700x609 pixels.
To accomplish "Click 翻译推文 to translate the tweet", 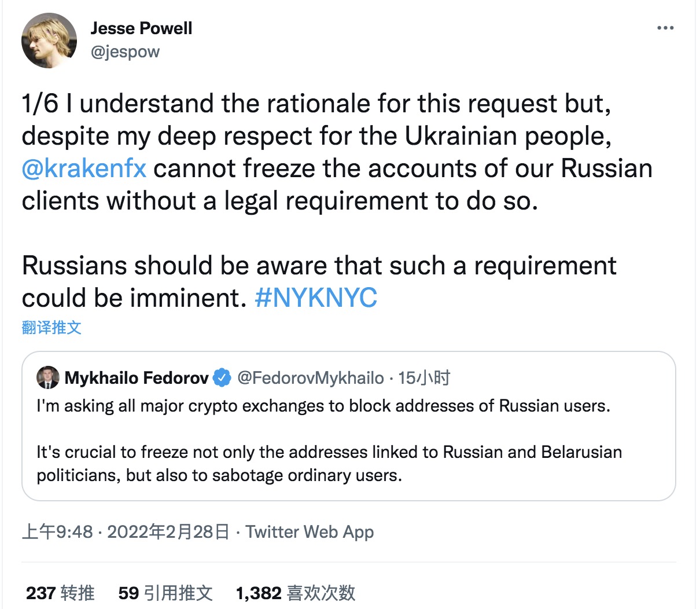I will [51, 328].
